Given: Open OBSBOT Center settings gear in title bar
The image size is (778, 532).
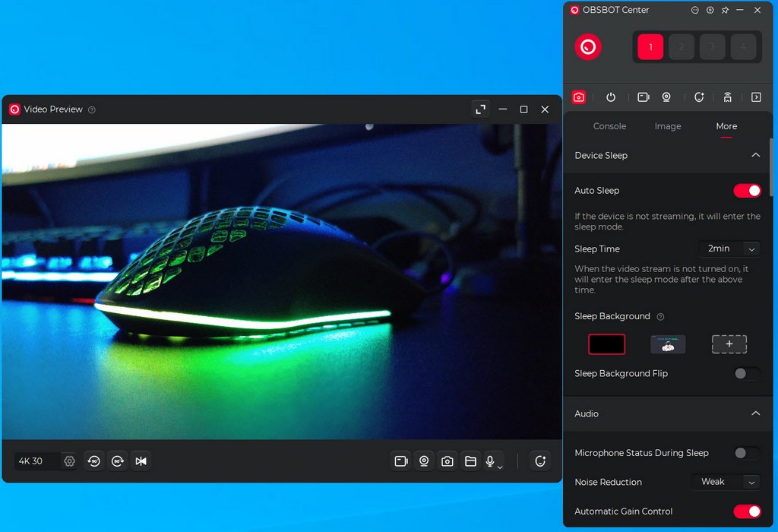Looking at the screenshot, I should (710, 10).
